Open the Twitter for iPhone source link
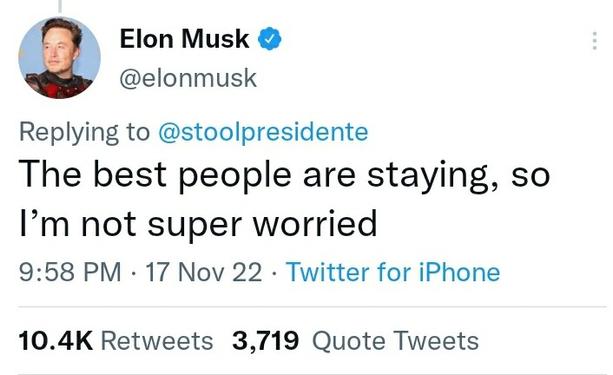Screen dimensions: 613x375 pyautogui.click(x=393, y=272)
